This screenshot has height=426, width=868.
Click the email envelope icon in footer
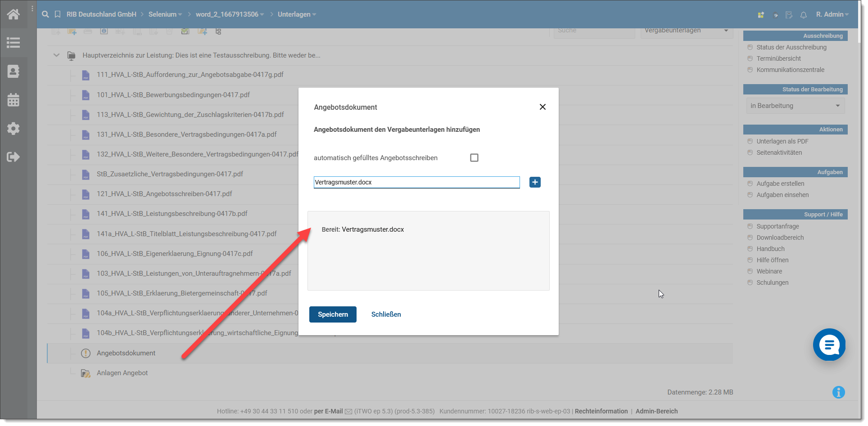348,411
